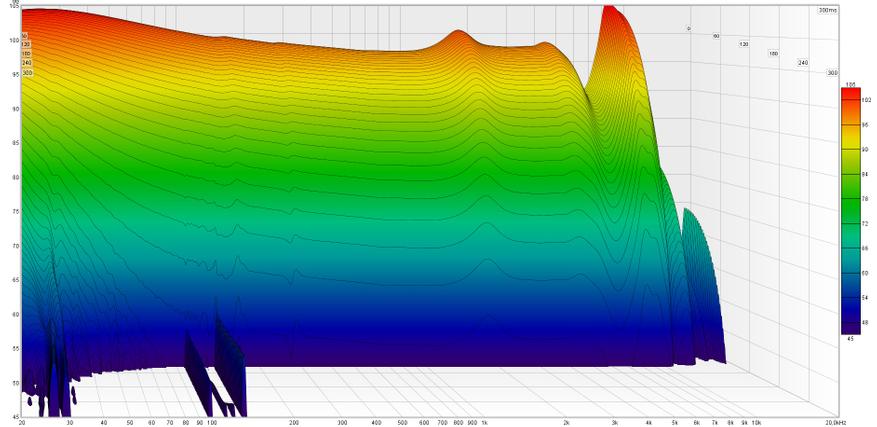This screenshot has width=877, height=427.
Task: Click the 0 time marker on right grid
Action: [x=688, y=28]
